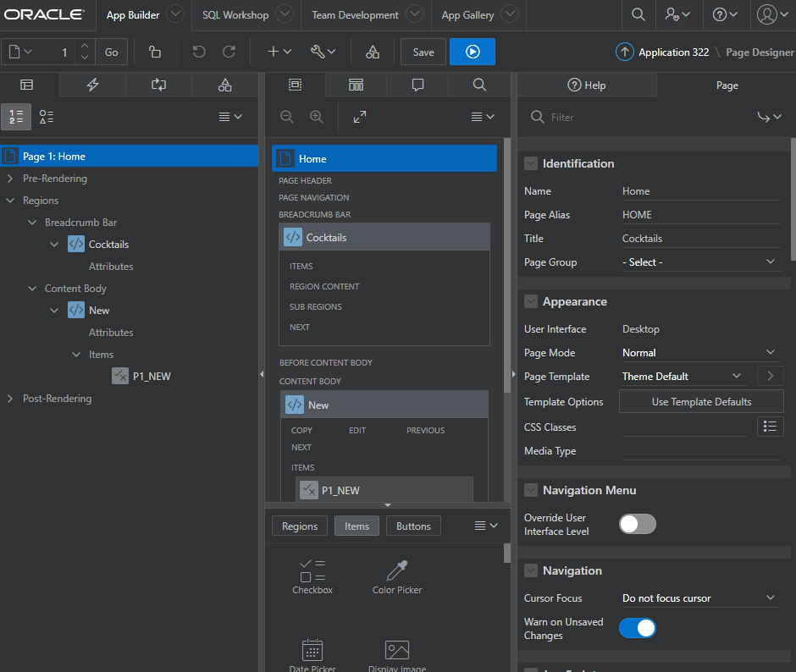Open the Administration menu icon
796x672 pixels.
677,14
